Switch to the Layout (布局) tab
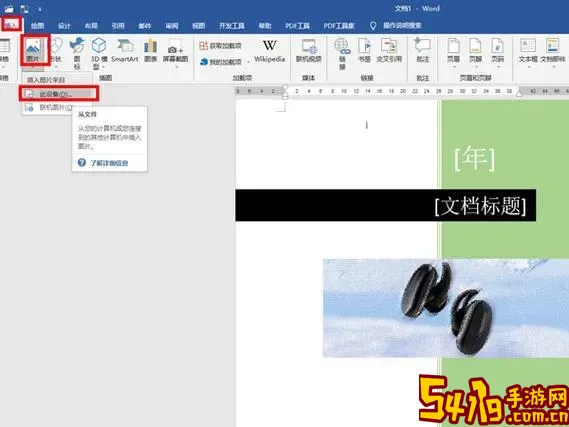This screenshot has height=427, width=569. [91, 26]
